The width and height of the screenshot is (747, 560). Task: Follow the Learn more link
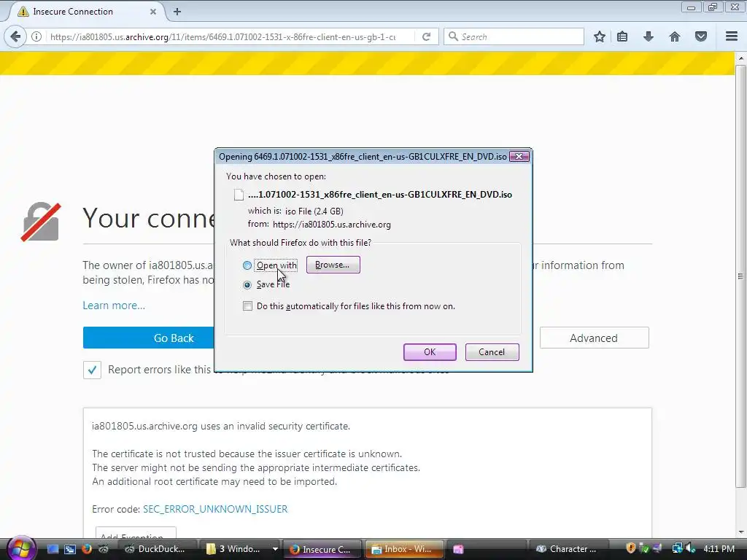click(x=114, y=306)
